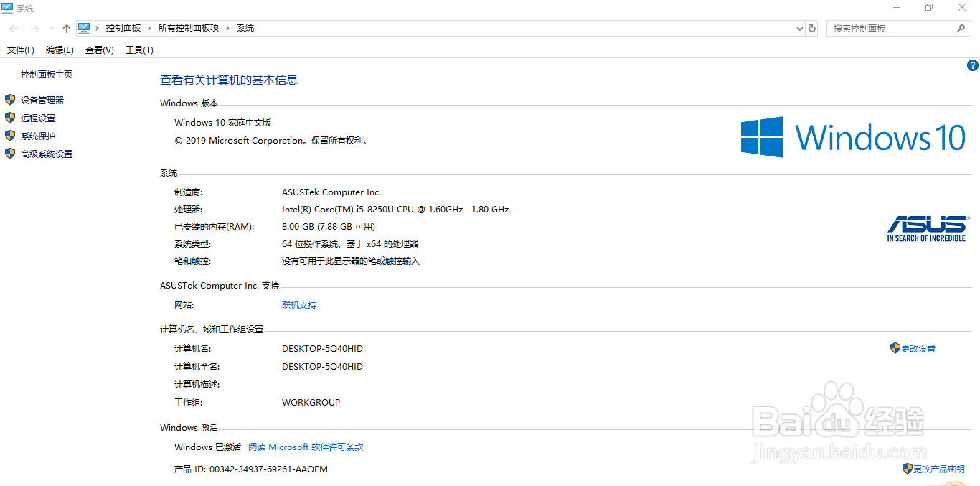Screen dimensions: 980x486
Task: Click the Windows 10 logo
Action: pos(854,137)
